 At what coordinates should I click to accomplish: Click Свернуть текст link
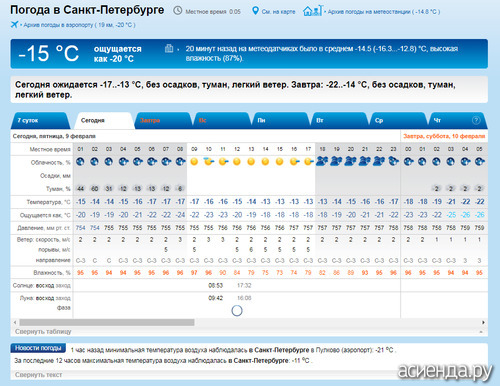pos(38,375)
